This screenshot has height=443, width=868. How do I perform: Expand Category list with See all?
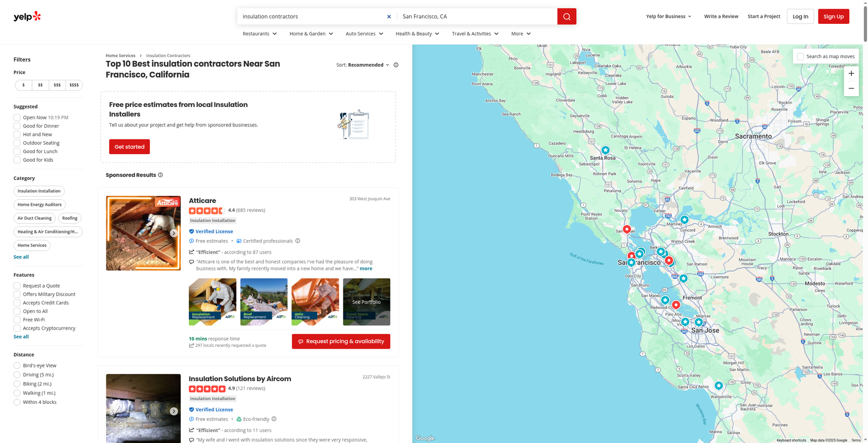coord(21,257)
